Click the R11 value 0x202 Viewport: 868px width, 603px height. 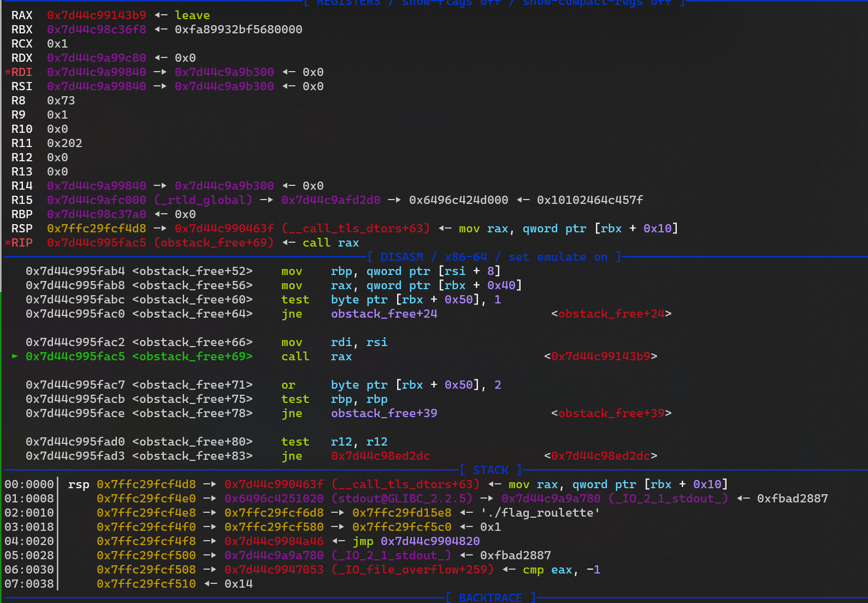click(x=64, y=143)
